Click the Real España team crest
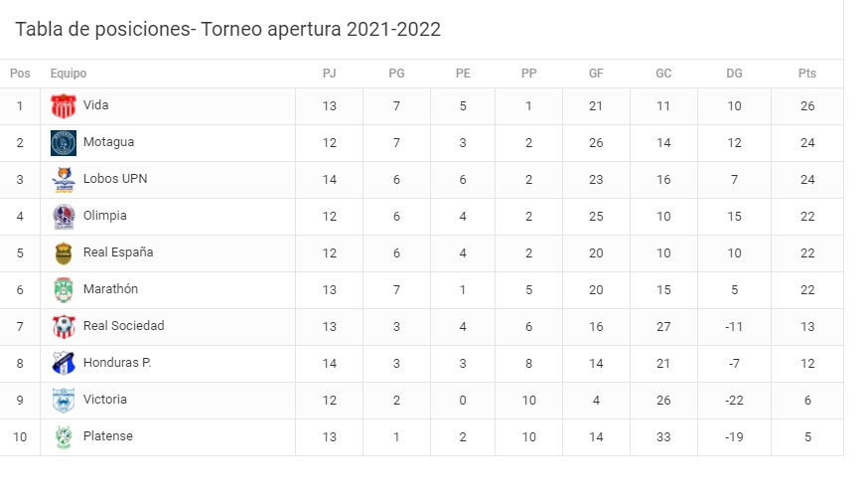The width and height of the screenshot is (868, 501). click(64, 253)
